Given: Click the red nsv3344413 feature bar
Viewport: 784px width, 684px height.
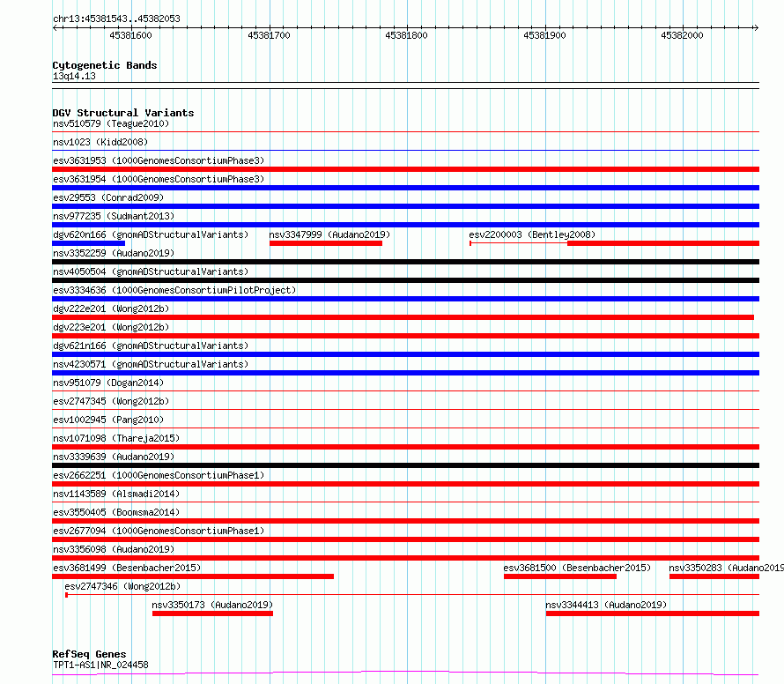Looking at the screenshot, I should pos(653,614).
